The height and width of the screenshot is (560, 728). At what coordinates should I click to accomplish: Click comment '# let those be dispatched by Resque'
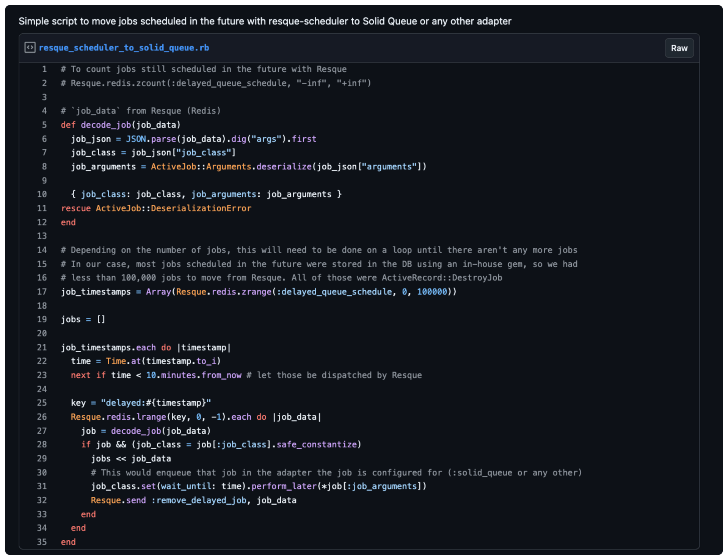click(334, 375)
